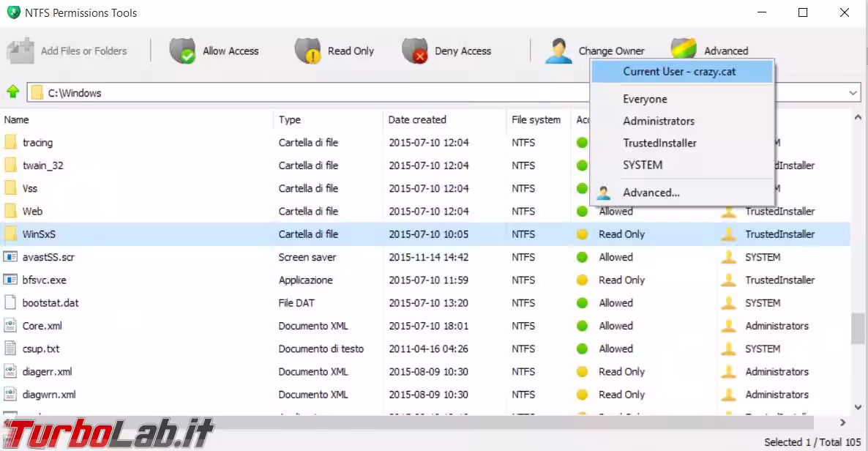
Task: Choose Everyone from owner menu
Action: [x=645, y=99]
